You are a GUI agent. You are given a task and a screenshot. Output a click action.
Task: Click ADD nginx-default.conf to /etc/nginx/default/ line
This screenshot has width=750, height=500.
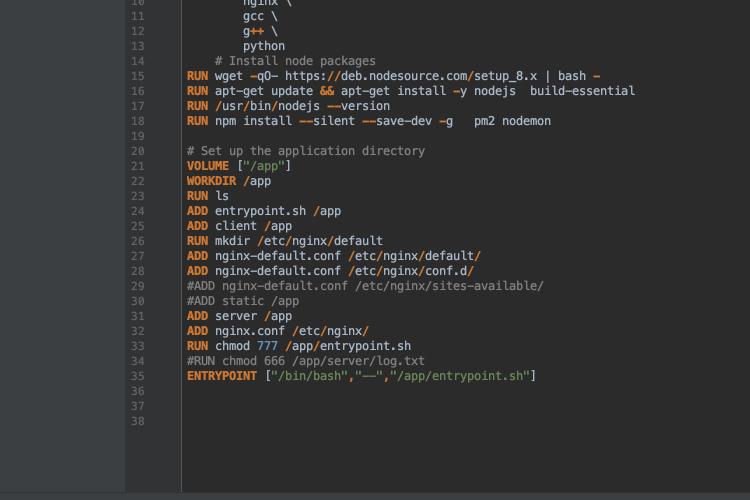coord(334,256)
